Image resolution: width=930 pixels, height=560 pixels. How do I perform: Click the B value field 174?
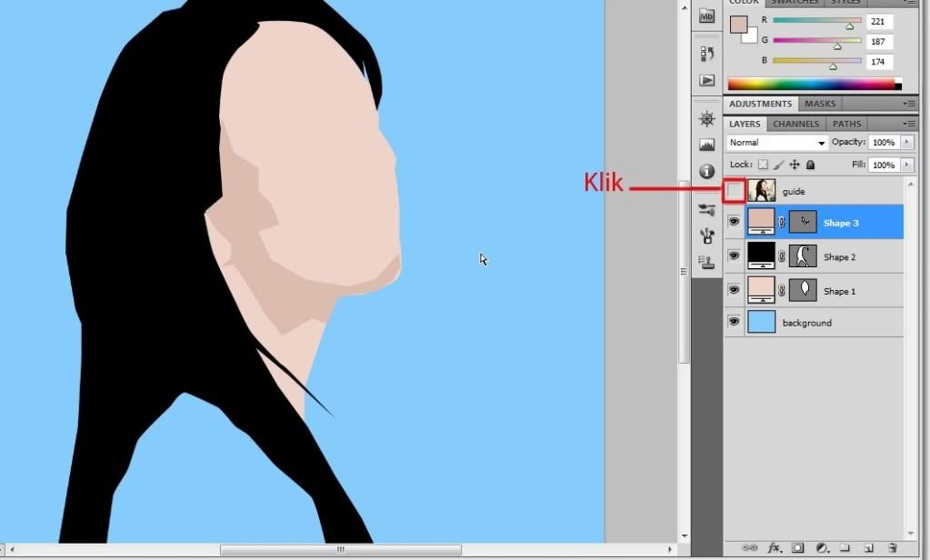point(880,62)
